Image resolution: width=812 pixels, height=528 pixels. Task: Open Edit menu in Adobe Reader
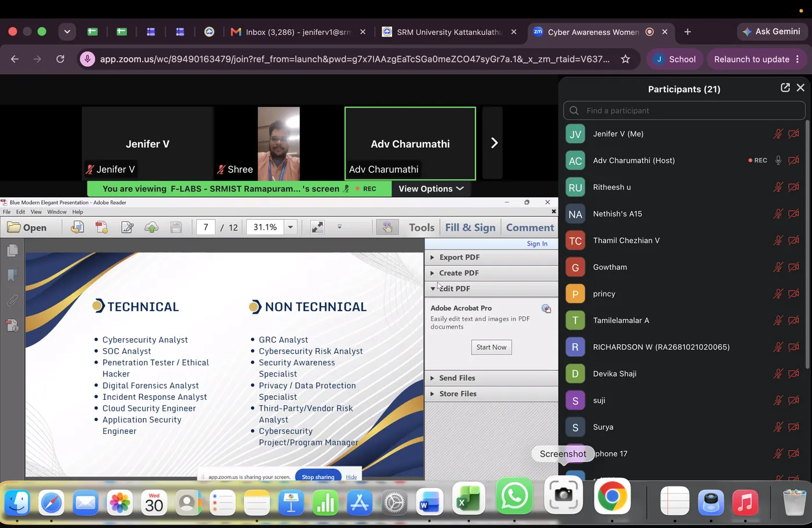[20, 212]
